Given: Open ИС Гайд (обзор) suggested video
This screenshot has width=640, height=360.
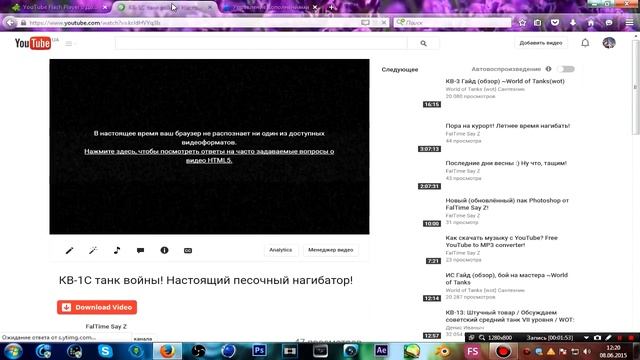Looking at the screenshot, I should pyautogui.click(x=507, y=279).
